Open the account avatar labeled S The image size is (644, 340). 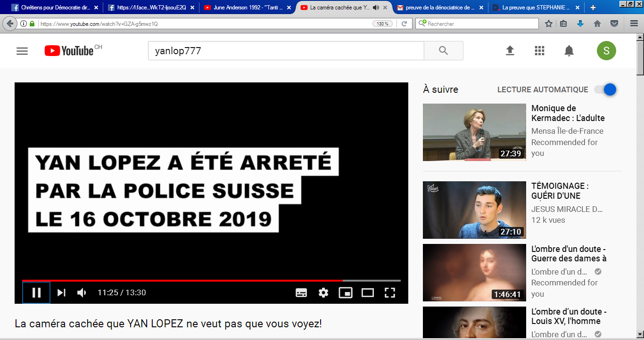click(x=606, y=51)
